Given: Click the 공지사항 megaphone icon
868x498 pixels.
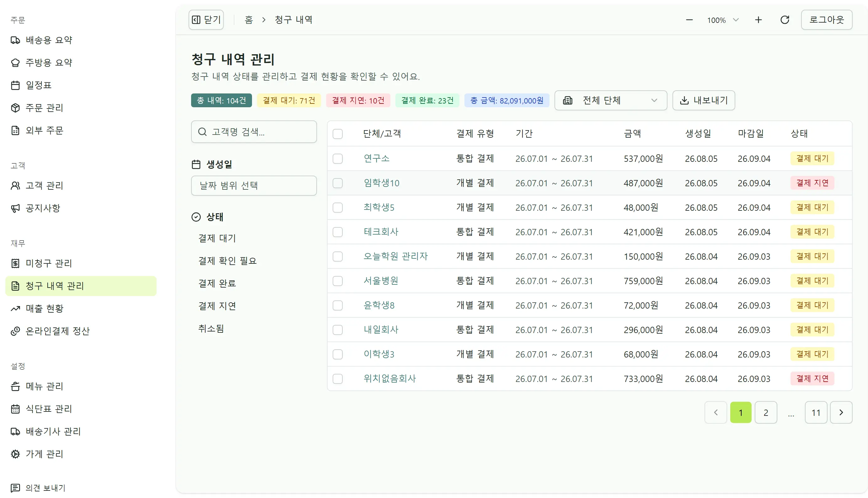Looking at the screenshot, I should [15, 208].
